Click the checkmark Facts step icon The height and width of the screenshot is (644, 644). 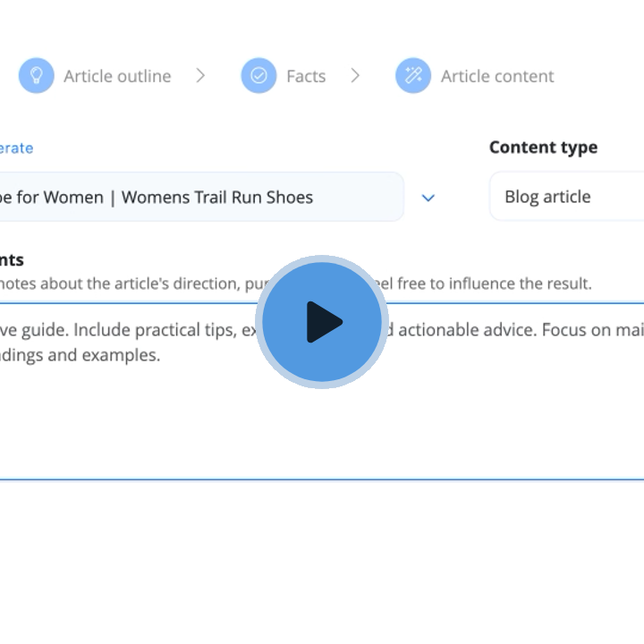coord(258,76)
